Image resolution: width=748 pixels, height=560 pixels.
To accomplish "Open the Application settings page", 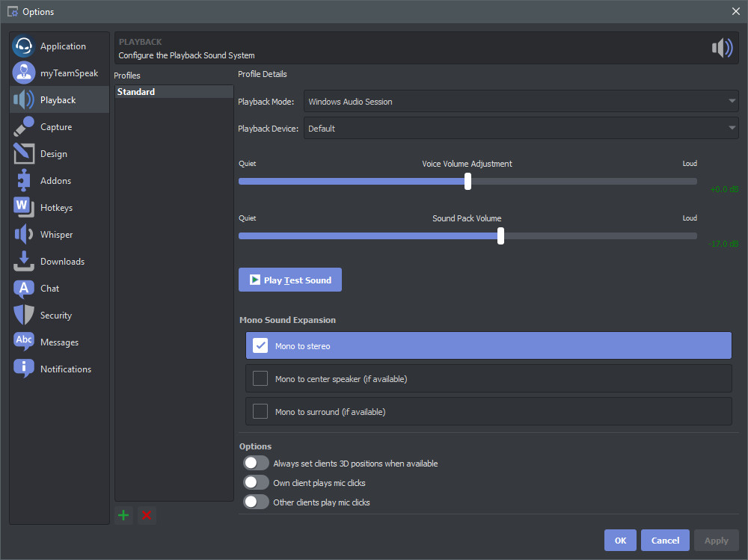I will click(x=59, y=46).
